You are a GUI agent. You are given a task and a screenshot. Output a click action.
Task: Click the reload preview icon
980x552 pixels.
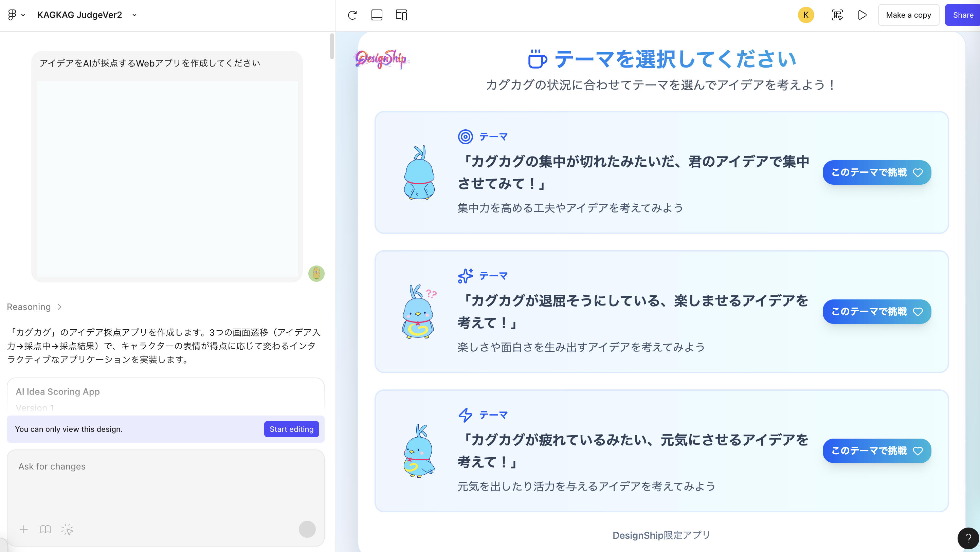[x=352, y=15]
